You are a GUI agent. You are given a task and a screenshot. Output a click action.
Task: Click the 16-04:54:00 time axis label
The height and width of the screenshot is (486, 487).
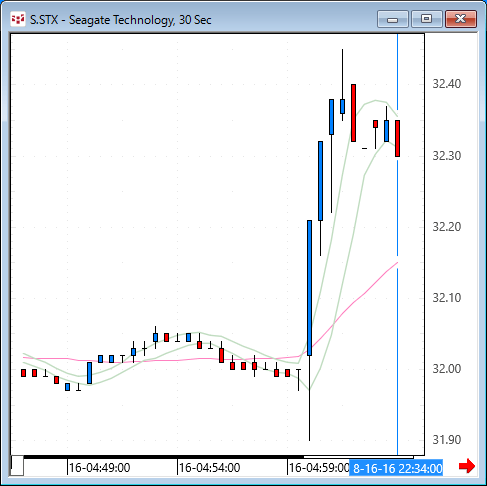pyautogui.click(x=209, y=468)
